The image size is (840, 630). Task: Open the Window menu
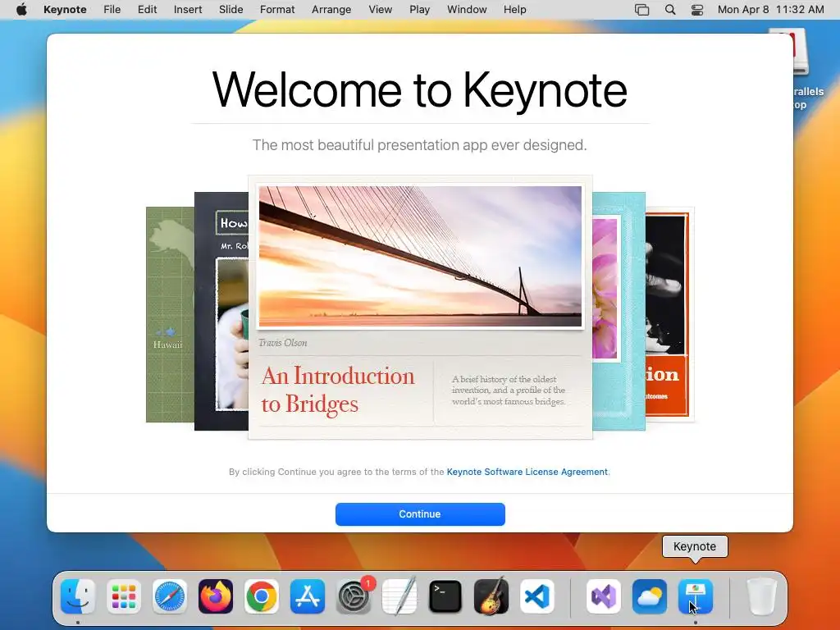click(467, 10)
